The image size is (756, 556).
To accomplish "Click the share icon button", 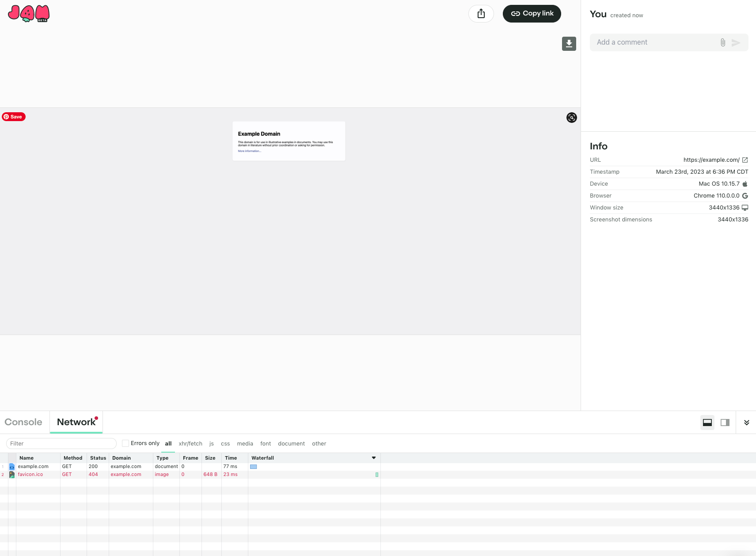I will tap(481, 14).
